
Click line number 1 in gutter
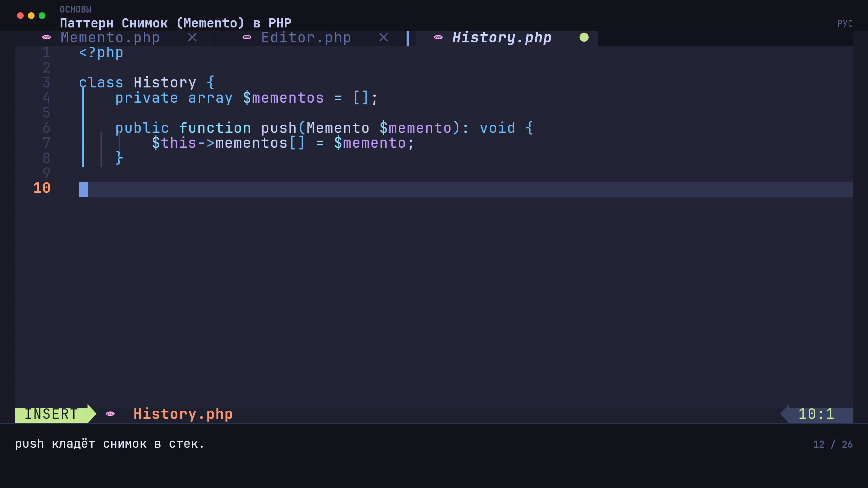(46, 53)
